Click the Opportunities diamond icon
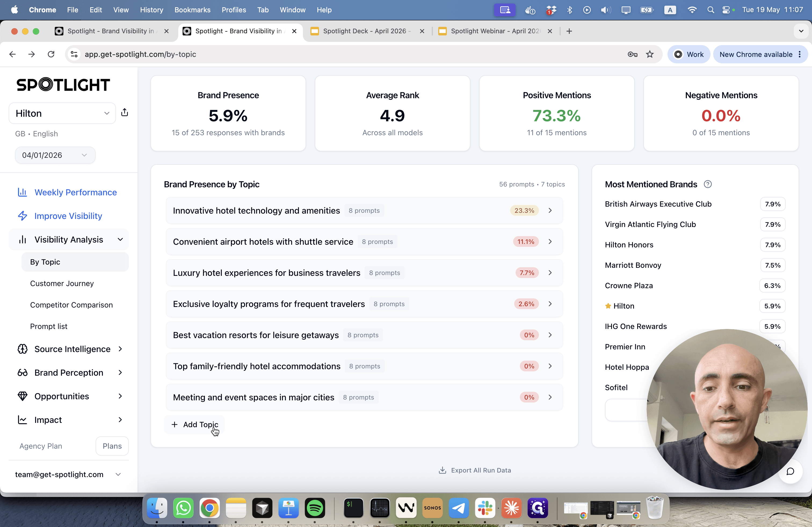The width and height of the screenshot is (812, 527). coord(23,396)
